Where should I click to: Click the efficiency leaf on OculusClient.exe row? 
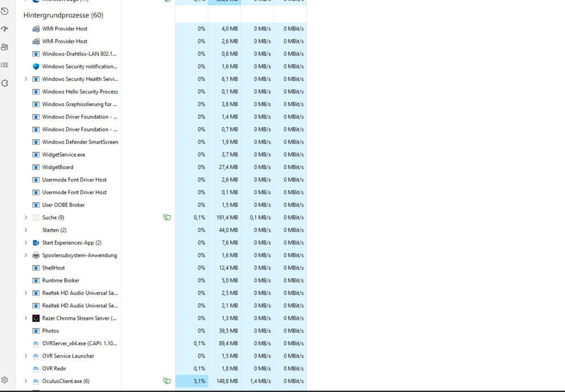[167, 381]
